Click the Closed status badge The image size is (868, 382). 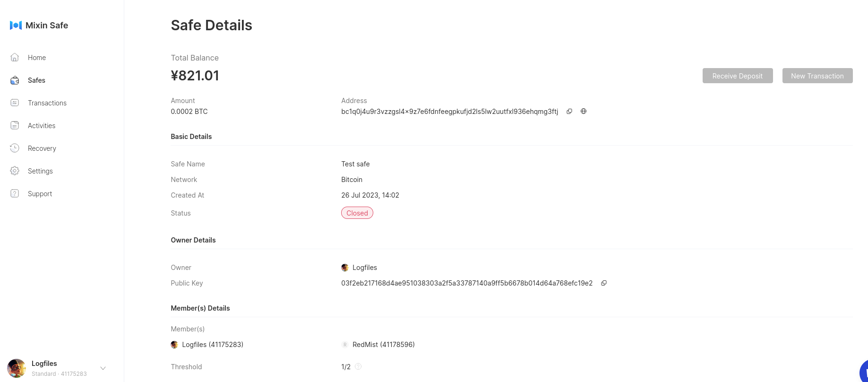357,213
